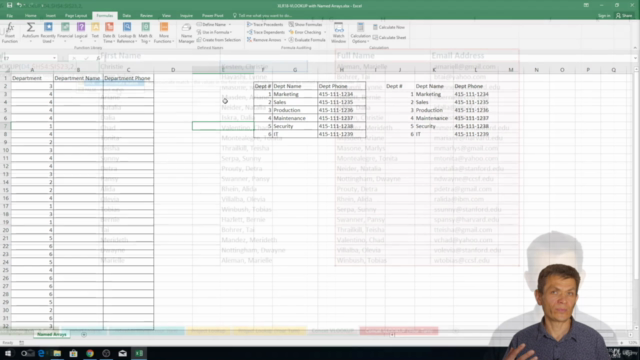Select column D by its header
The image size is (640, 360).
point(173,70)
